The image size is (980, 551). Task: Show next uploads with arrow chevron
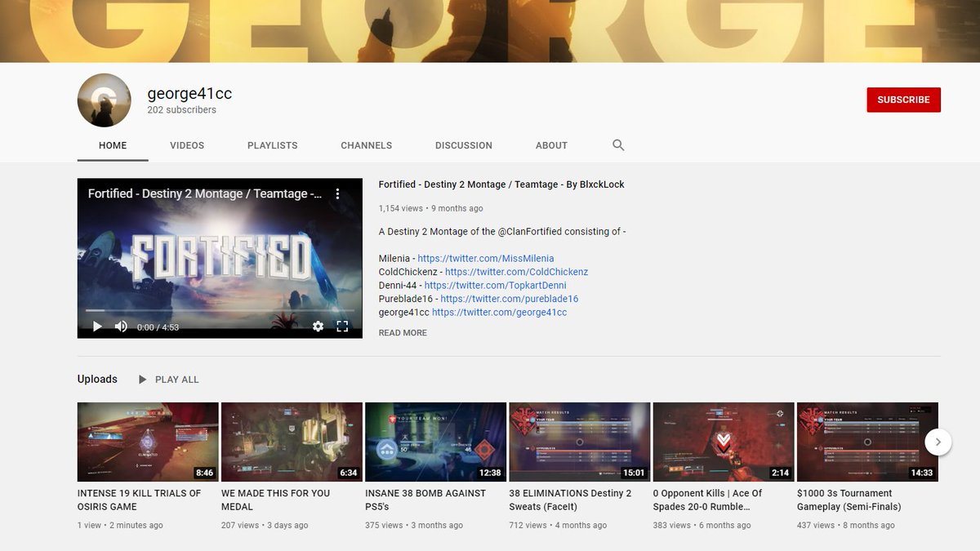938,442
